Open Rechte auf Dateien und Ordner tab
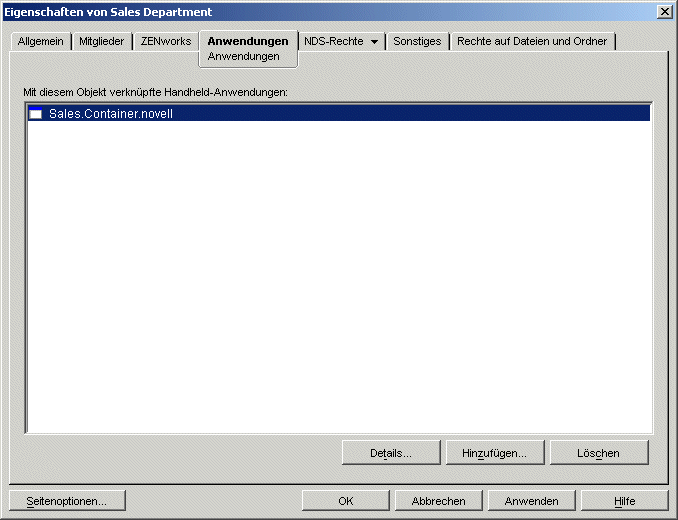Viewport: 678px width, 520px height. pos(532,41)
